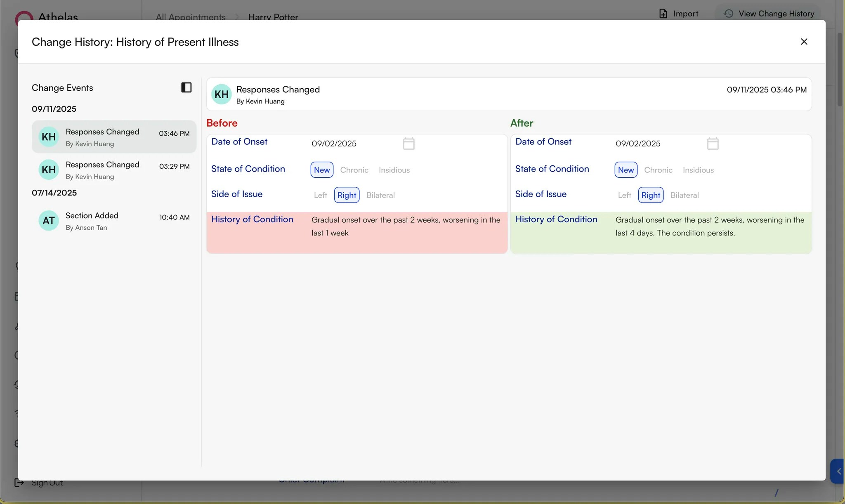This screenshot has width=845, height=504.
Task: Click the KH avatar in the Responses Changed header
Action: (222, 94)
